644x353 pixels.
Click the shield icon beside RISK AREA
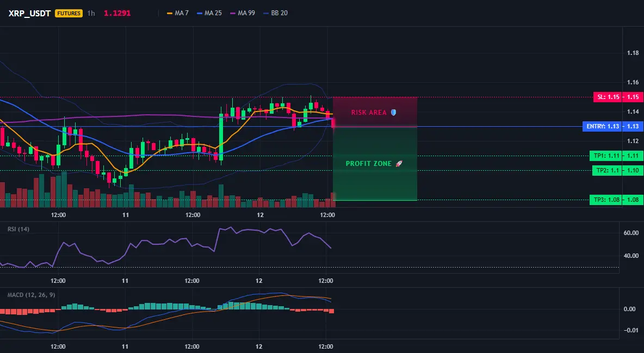point(393,112)
